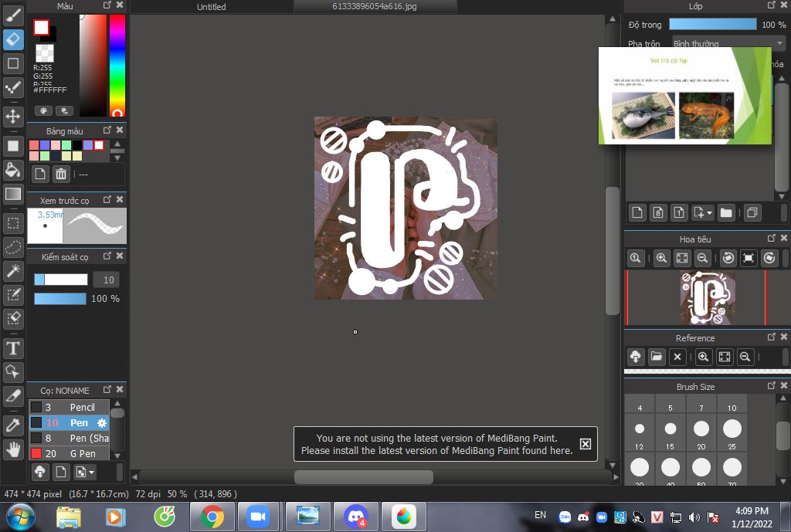This screenshot has width=791, height=532.
Task: Click the brush size value field
Action: click(106, 280)
